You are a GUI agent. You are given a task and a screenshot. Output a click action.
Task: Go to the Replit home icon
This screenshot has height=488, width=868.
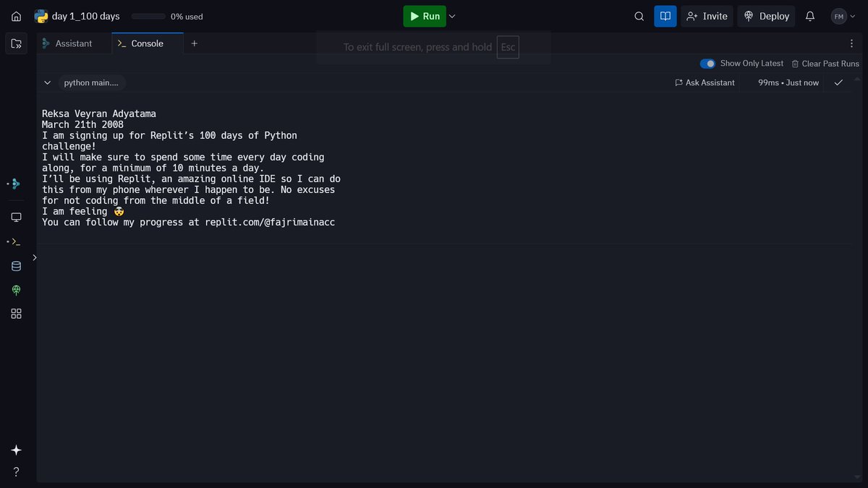pos(16,16)
